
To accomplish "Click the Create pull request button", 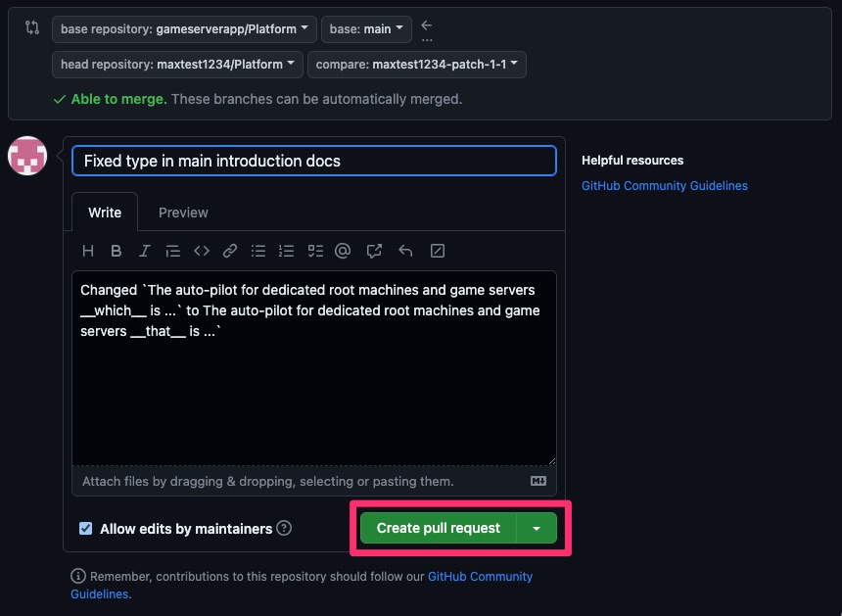I will click(438, 528).
